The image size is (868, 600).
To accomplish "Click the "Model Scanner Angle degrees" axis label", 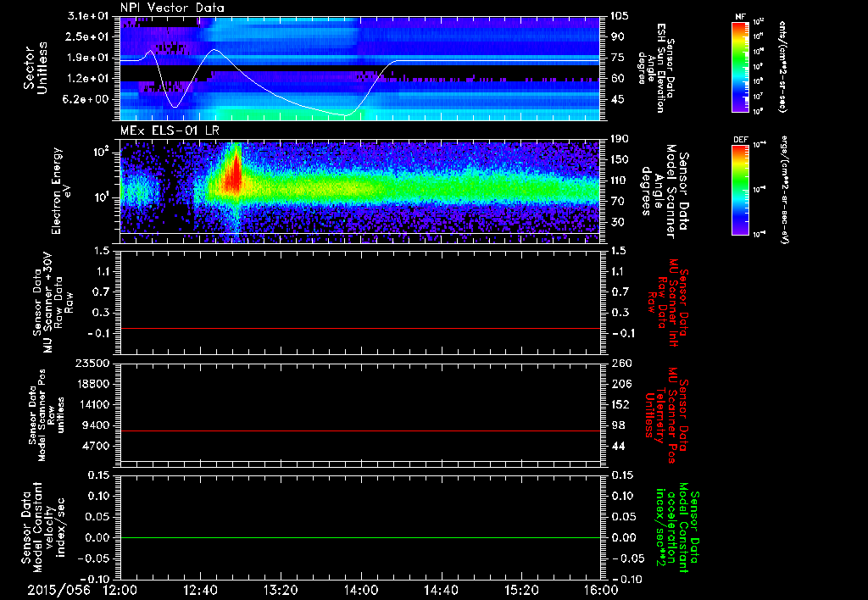I will point(665,191).
